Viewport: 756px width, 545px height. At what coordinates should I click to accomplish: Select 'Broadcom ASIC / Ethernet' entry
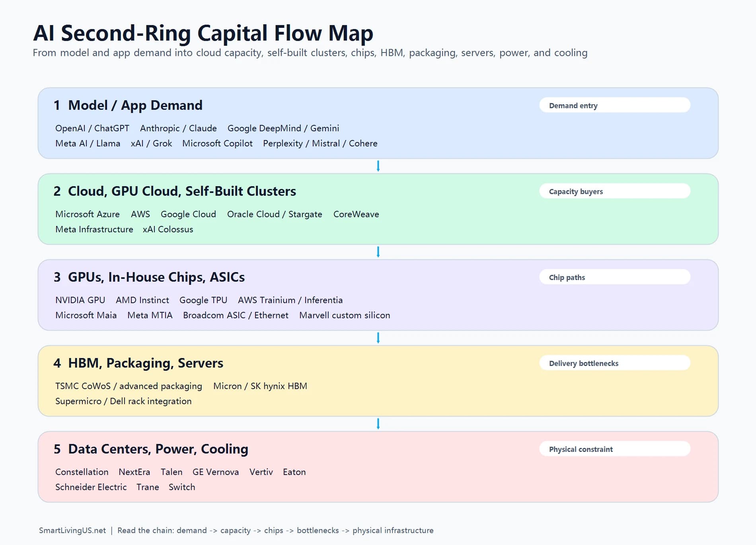236,315
